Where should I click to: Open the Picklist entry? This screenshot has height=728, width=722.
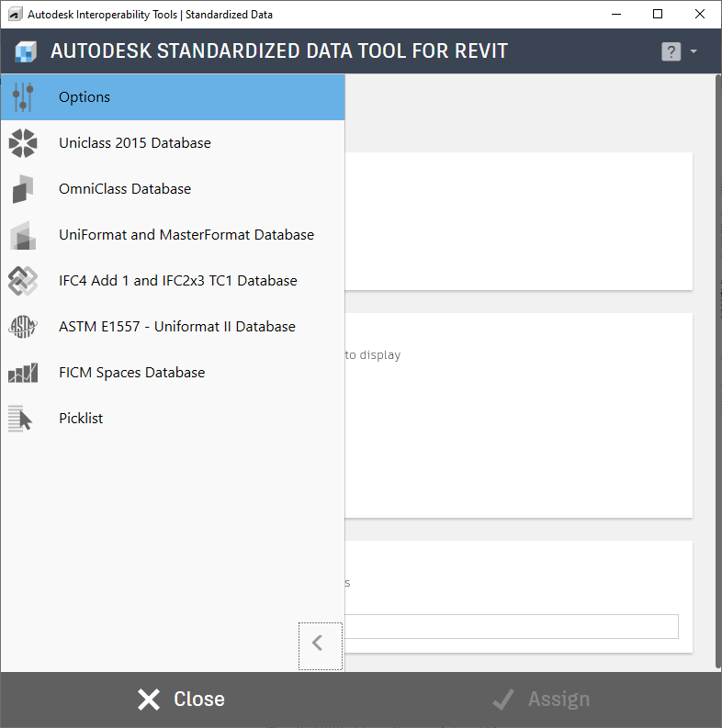click(173, 419)
